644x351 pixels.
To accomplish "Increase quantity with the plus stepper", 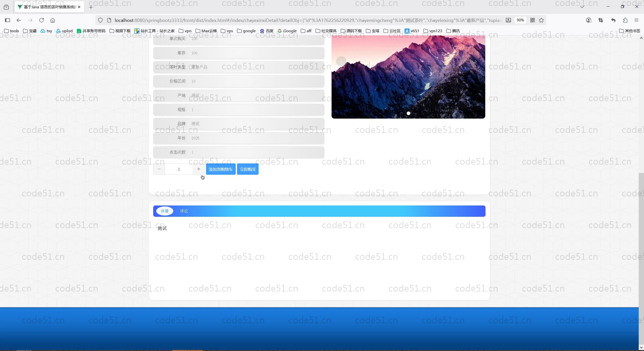I will [198, 169].
